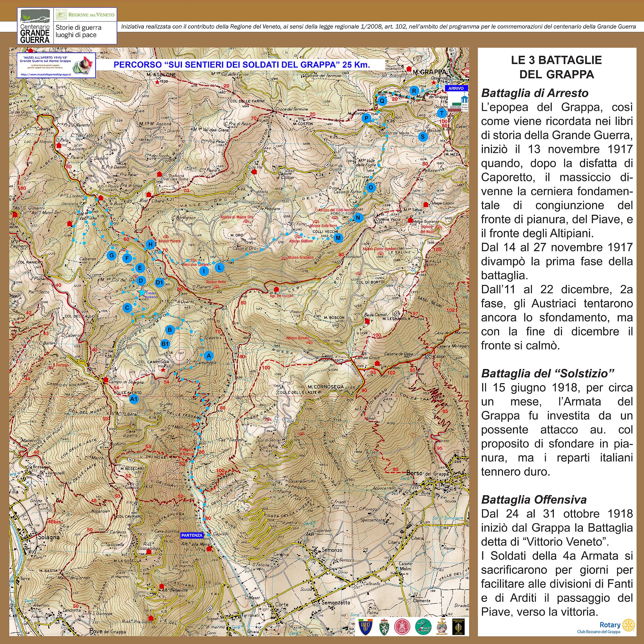Viewport: 644px width, 644px height.
Task: Click the route title "Sui sentieri dei soldati del Grappa"
Action: 242,65
